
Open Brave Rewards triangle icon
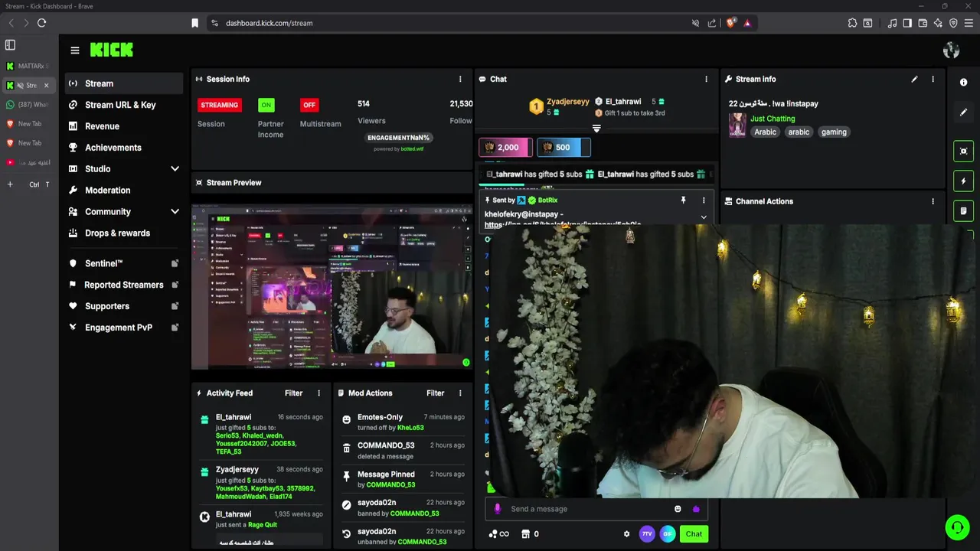click(x=747, y=23)
